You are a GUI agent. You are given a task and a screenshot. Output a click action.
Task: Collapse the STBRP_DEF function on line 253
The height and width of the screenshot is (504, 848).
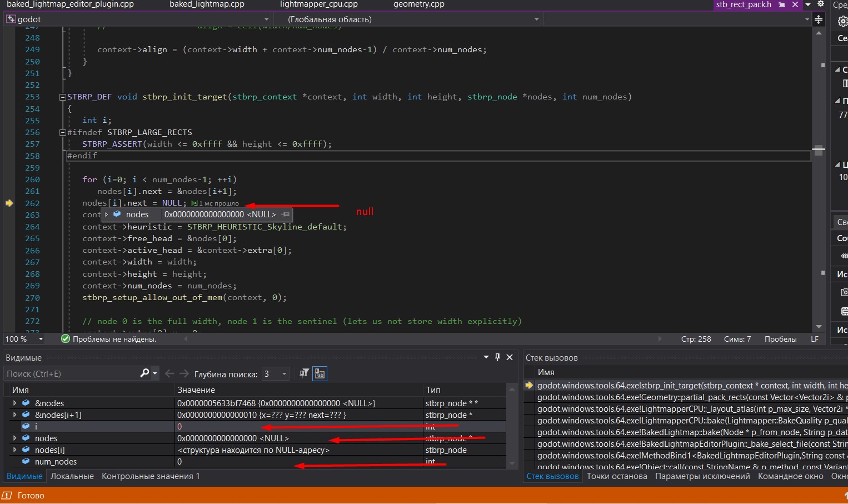click(62, 96)
